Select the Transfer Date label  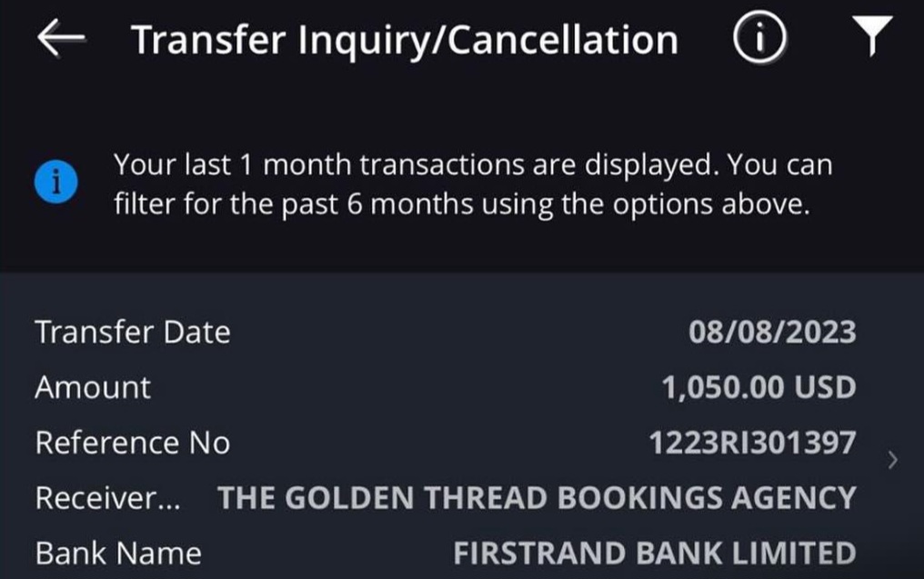tap(133, 333)
